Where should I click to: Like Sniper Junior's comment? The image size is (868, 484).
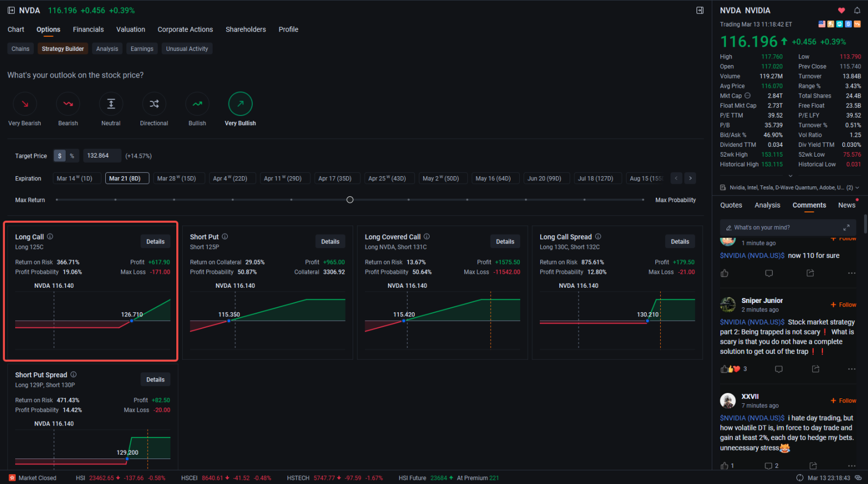pos(724,369)
